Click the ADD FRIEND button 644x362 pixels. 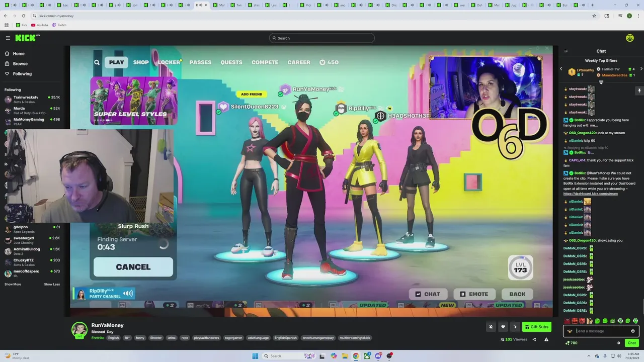click(252, 94)
